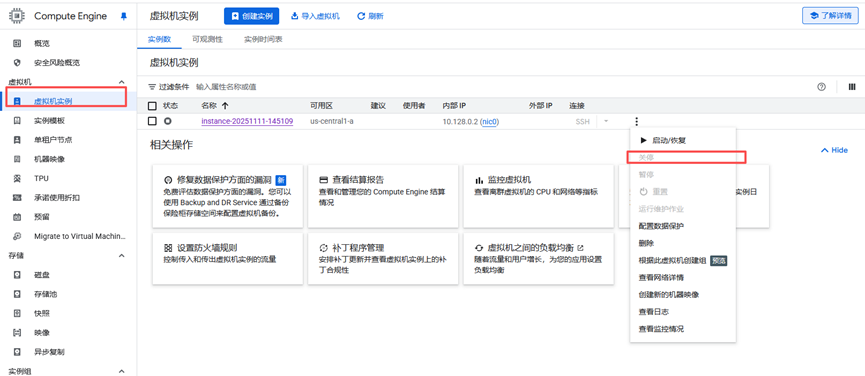Open the 监控虚拟机 card
The width and height of the screenshot is (865, 376).
point(539,196)
